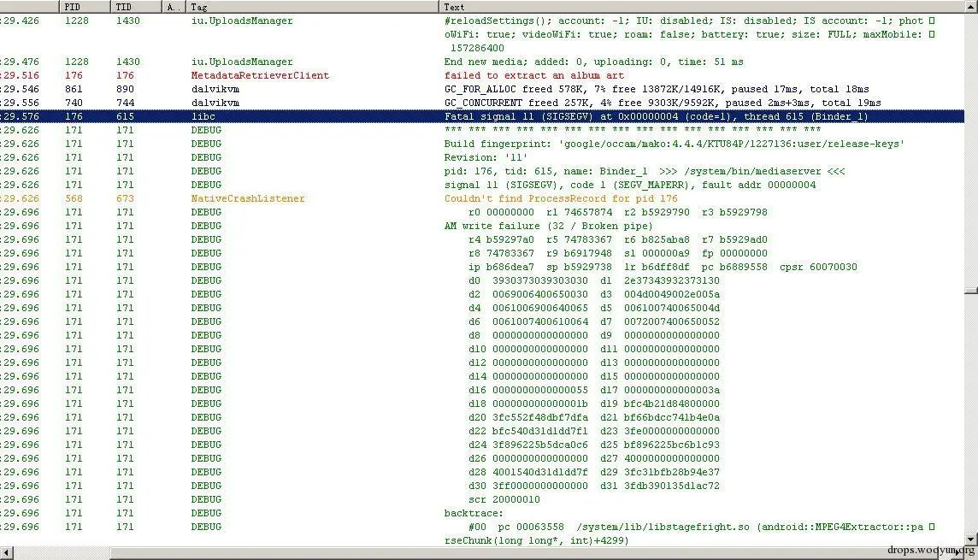Click the row of asterisks DEBUG line
Image resolution: width=978 pixels, height=560 pixels.
633,130
